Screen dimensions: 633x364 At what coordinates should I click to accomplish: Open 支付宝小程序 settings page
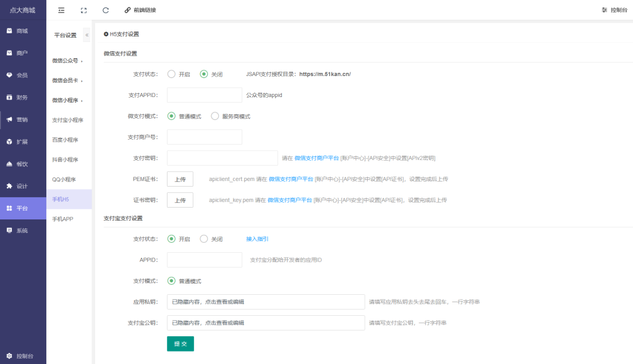[67, 120]
